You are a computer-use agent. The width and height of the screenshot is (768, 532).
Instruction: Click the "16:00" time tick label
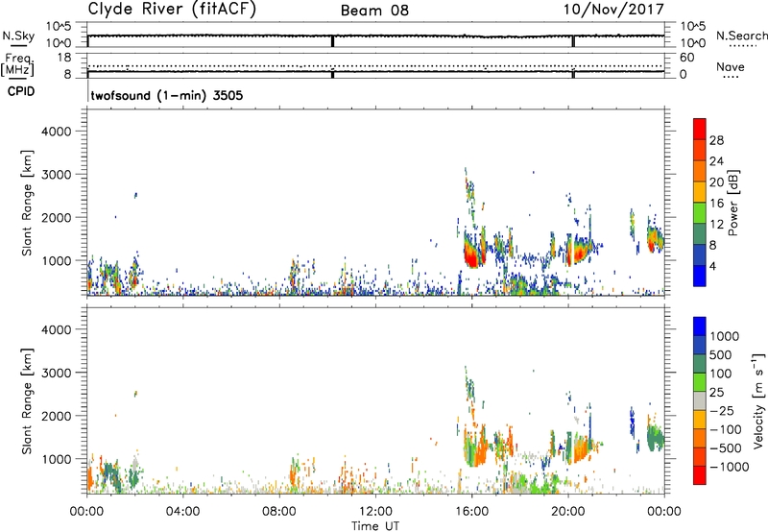[x=471, y=512]
